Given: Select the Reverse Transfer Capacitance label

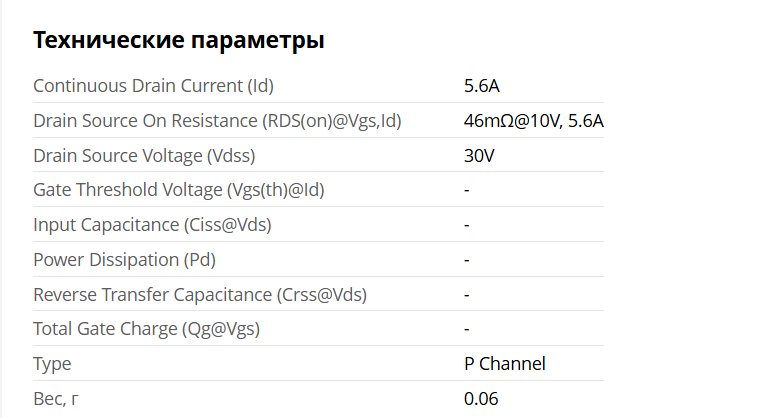Looking at the screenshot, I should (200, 295).
